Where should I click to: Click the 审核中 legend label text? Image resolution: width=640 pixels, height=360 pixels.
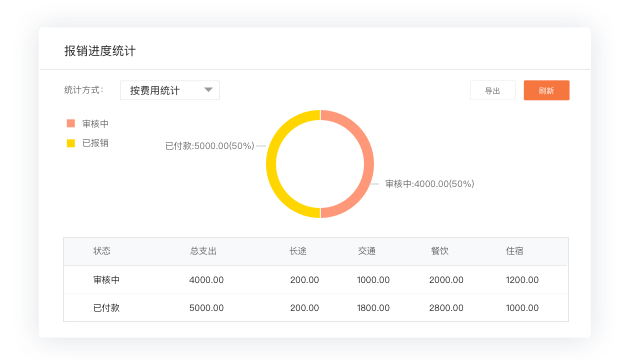(x=95, y=123)
